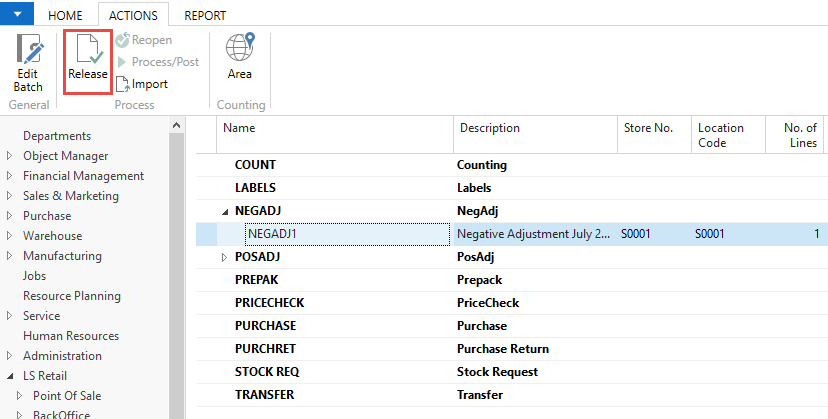
Task: Select Human Resources in navigation
Action: (71, 336)
